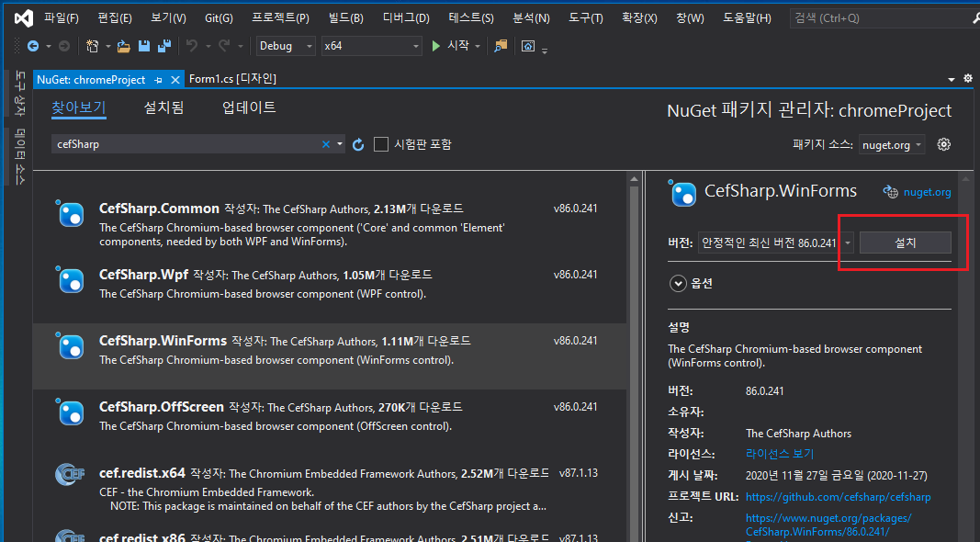Click the CefSharp.OffScreen package icon
The height and width of the screenshot is (542, 980).
pyautogui.click(x=71, y=412)
